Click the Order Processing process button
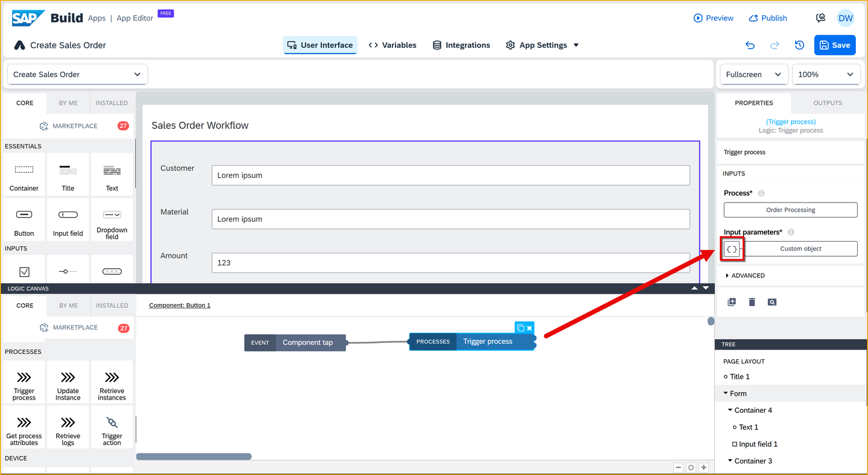Viewport: 868px width, 475px height. click(x=790, y=210)
